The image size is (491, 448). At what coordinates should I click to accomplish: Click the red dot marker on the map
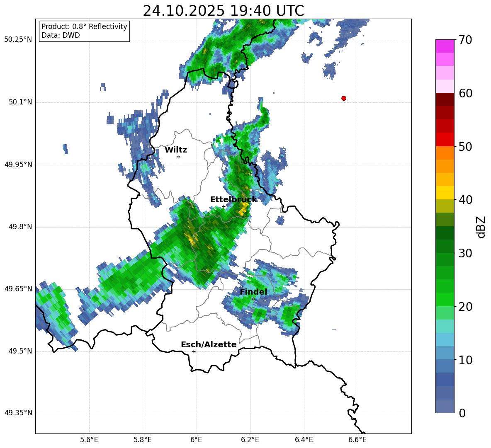point(343,98)
